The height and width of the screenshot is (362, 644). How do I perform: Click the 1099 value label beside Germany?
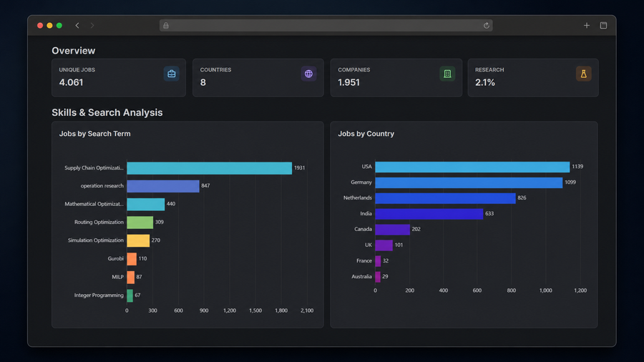(570, 182)
